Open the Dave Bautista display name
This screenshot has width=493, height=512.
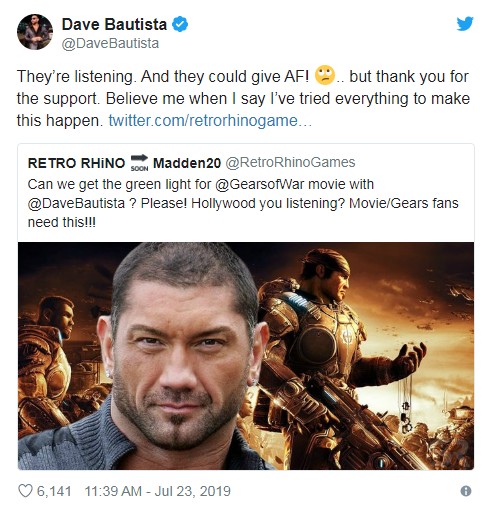tap(114, 24)
